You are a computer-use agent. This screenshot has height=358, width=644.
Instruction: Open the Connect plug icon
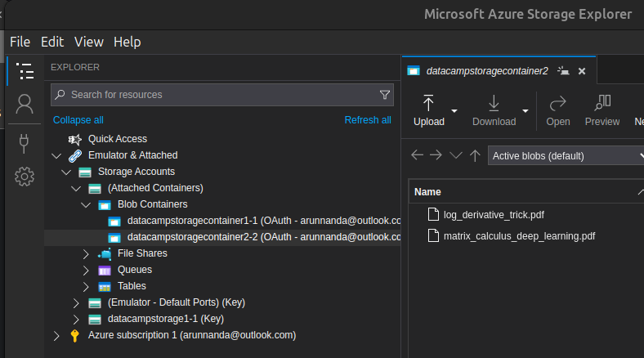(x=25, y=143)
